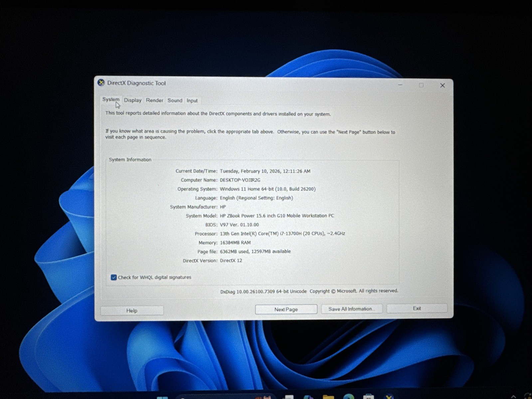
Task: Click the HP ZBook Power model value
Action: point(277,216)
